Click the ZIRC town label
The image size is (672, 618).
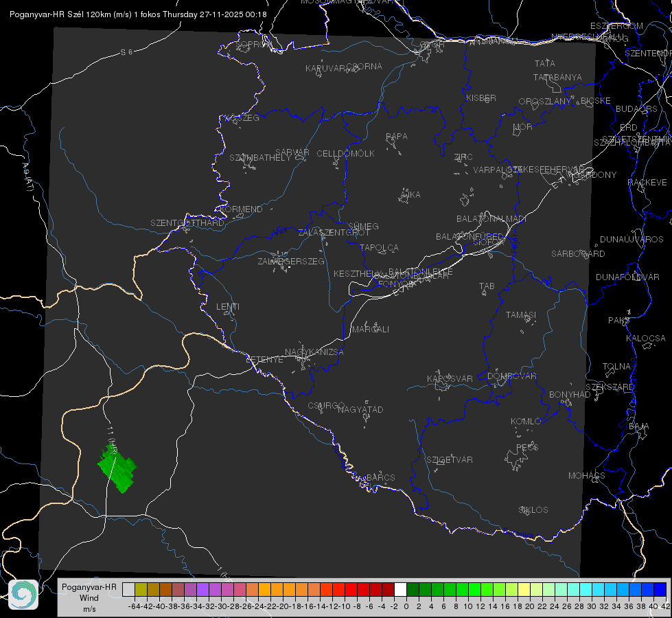click(x=463, y=157)
